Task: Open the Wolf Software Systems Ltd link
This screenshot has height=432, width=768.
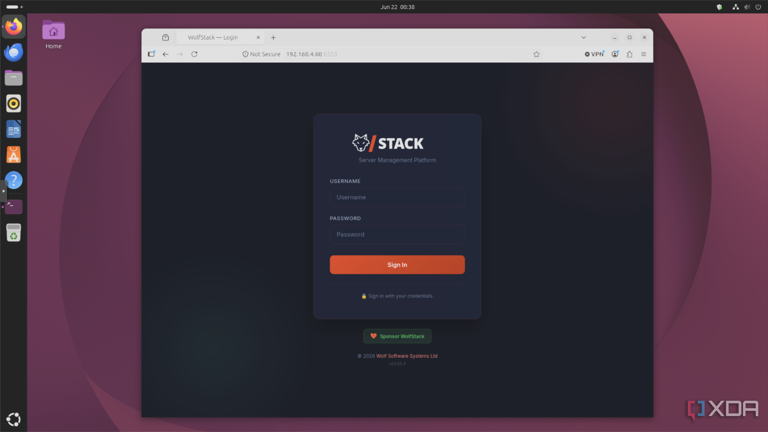Action: click(407, 356)
